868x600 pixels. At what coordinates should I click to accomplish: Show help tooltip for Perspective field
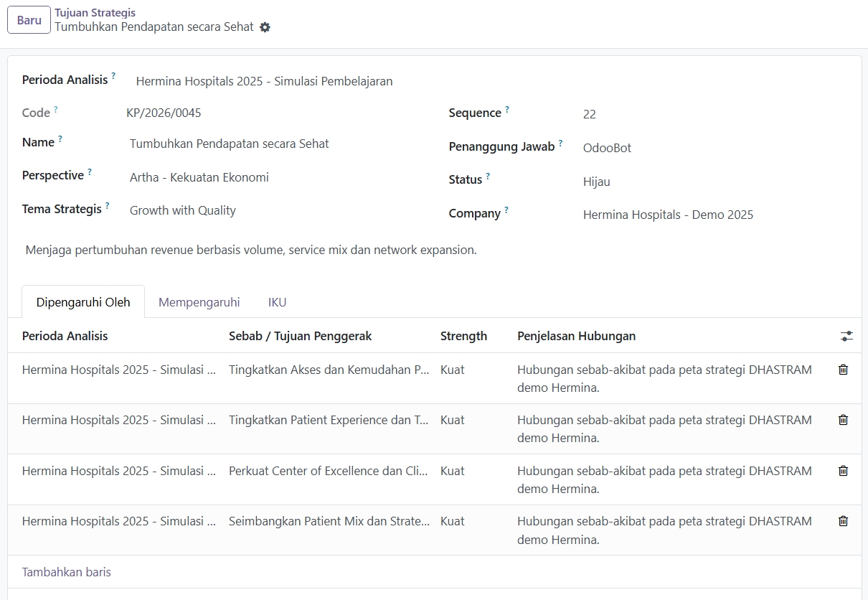[90, 172]
